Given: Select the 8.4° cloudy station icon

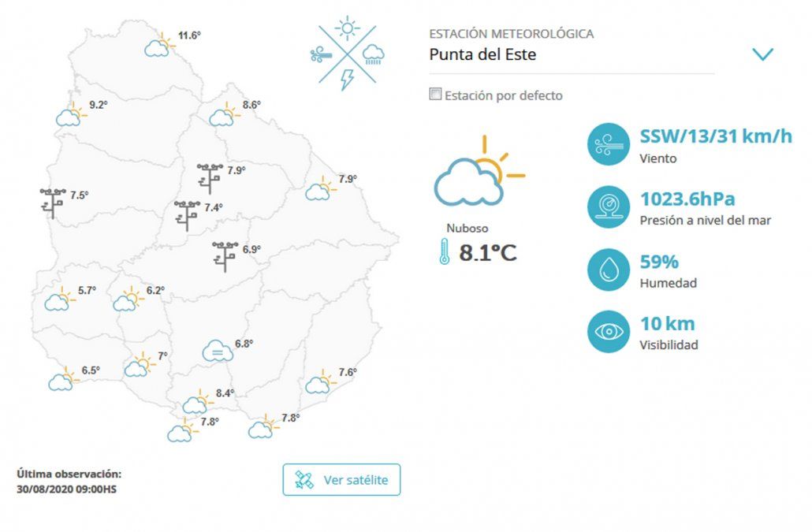Looking at the screenshot, I should (196, 403).
